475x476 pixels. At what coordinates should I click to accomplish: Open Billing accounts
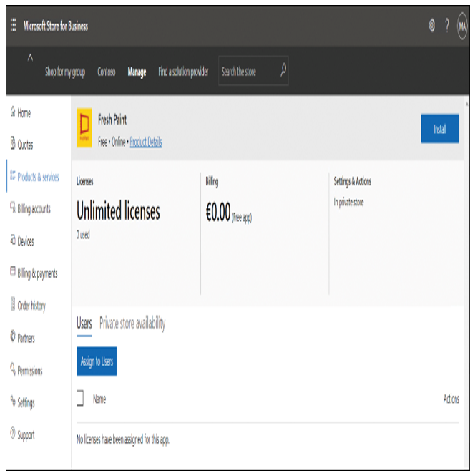[34, 209]
